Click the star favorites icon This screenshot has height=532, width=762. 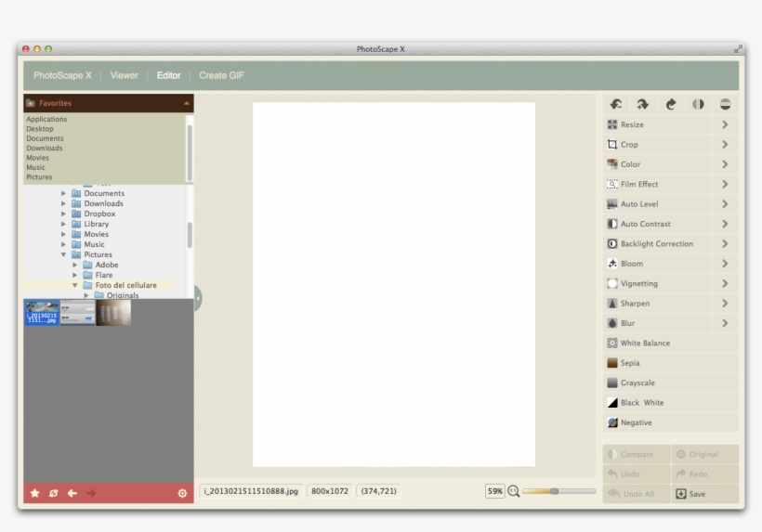(x=35, y=493)
